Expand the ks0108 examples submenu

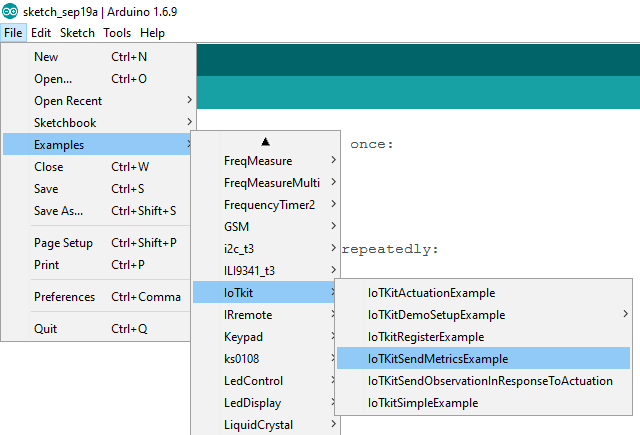tap(264, 359)
